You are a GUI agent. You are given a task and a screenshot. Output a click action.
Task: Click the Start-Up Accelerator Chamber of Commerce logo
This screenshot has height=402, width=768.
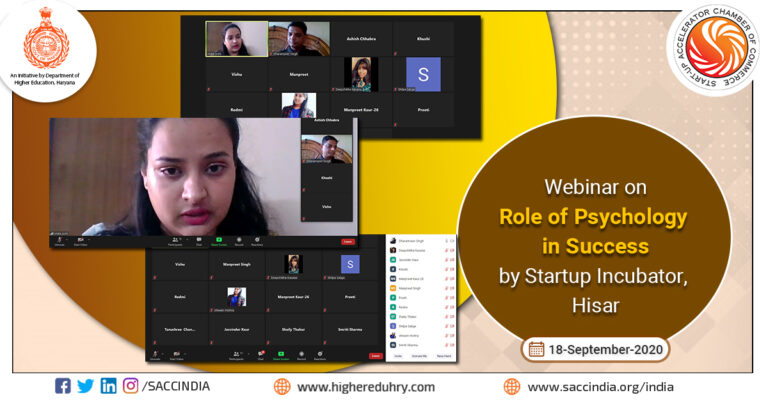coord(717,47)
